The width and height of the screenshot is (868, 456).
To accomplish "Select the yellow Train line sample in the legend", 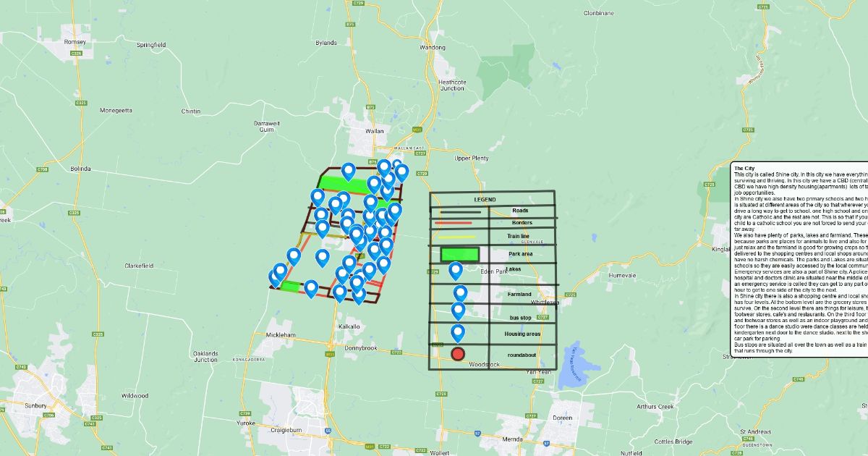I will (x=456, y=237).
